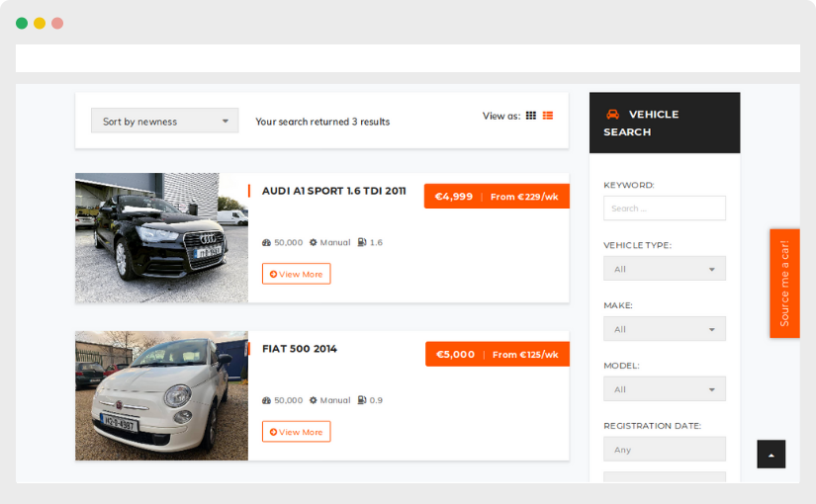Open the Source me a car! tab
Image resolution: width=816 pixels, height=504 pixels.
[x=784, y=284]
